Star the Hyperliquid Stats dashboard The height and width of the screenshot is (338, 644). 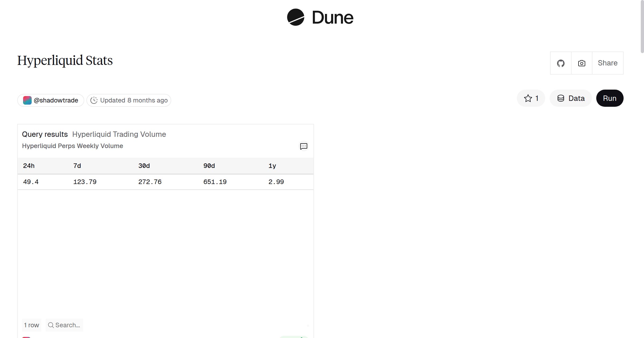531,98
